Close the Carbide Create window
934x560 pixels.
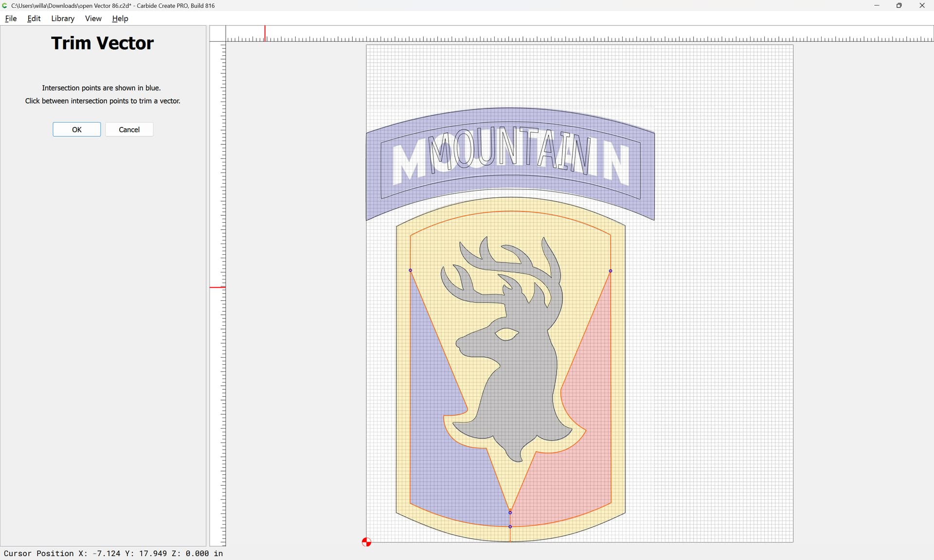click(x=922, y=5)
